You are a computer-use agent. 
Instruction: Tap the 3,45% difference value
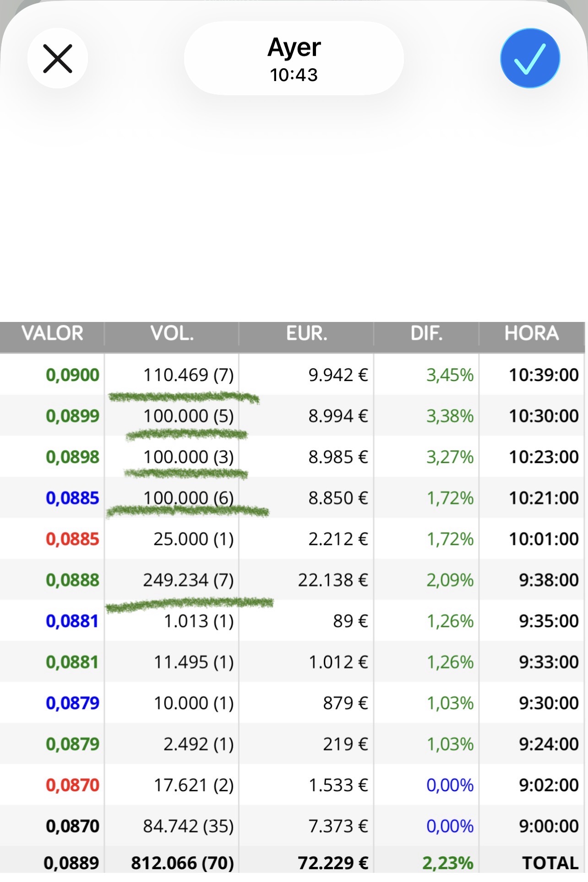450,375
